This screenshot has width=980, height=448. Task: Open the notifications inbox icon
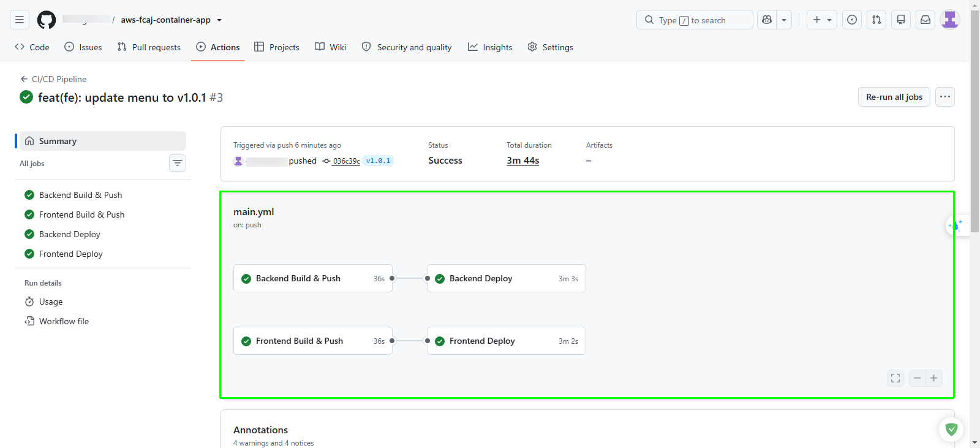925,20
